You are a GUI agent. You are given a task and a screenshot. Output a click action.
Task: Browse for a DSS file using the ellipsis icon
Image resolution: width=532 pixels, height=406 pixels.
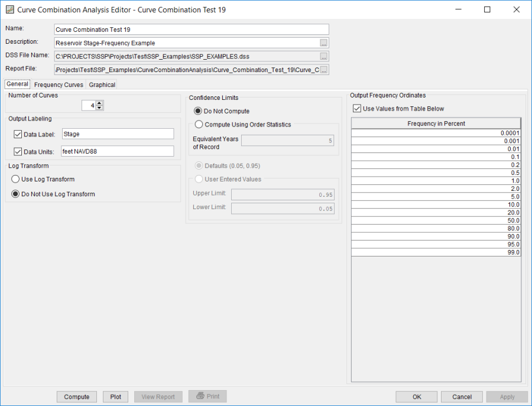coord(325,56)
